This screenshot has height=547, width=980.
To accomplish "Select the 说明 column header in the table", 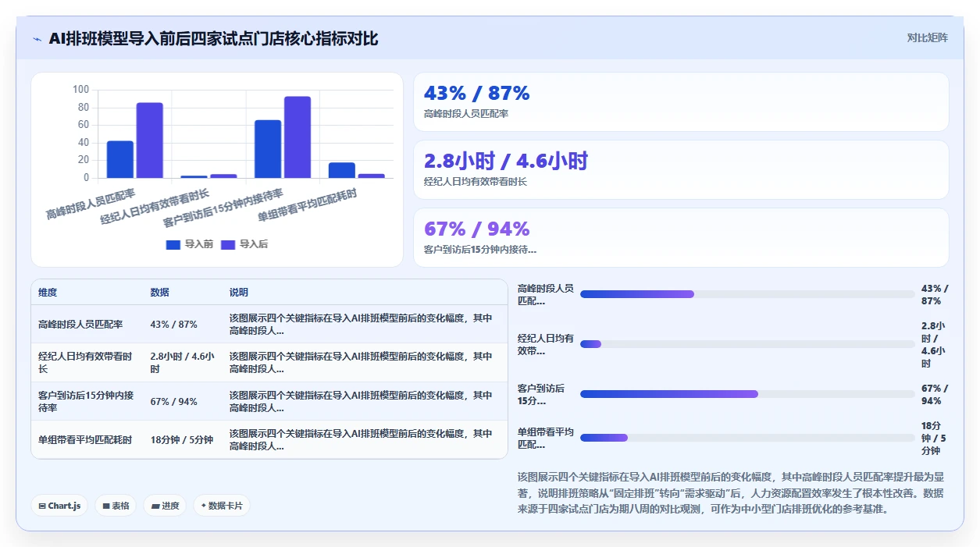I will pyautogui.click(x=239, y=293).
